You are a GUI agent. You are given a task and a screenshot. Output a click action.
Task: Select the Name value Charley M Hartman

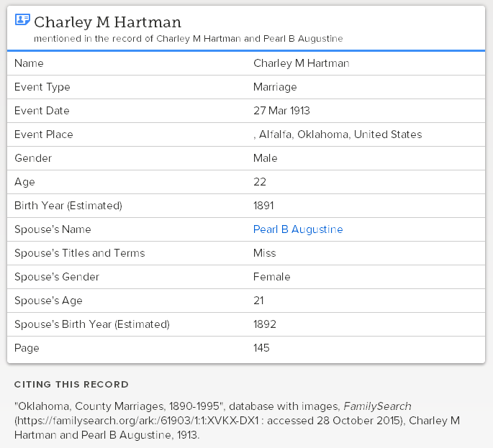point(301,63)
